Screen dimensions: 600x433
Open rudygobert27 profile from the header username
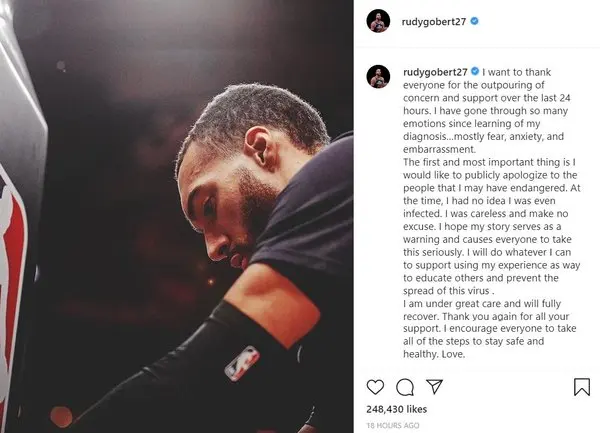pos(434,22)
